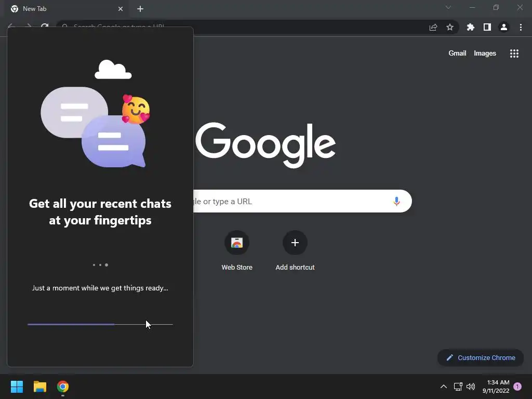Add a new shortcut tile
This screenshot has width=532, height=399.
click(x=295, y=250)
